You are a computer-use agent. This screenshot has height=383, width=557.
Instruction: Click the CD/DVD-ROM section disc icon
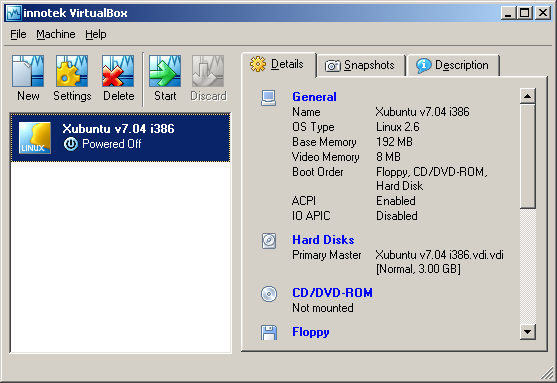(x=269, y=294)
